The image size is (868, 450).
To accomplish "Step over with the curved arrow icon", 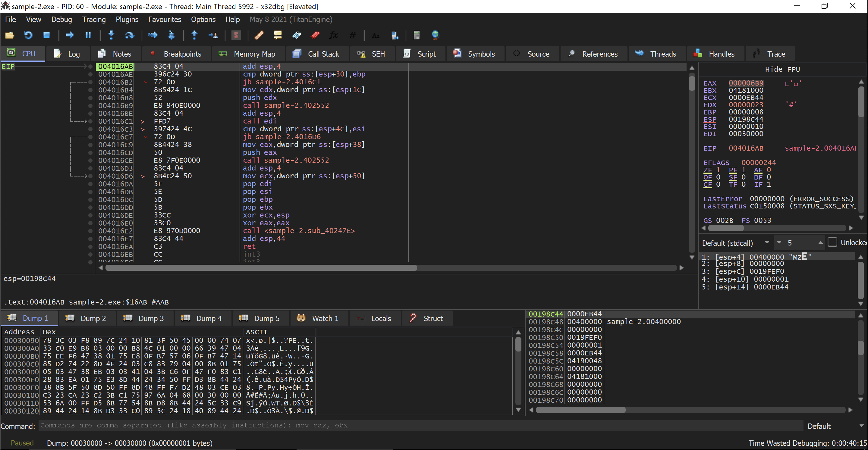I will (129, 35).
